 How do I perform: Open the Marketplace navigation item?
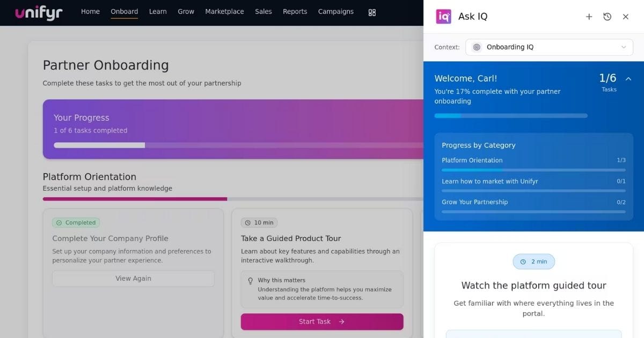[224, 12]
